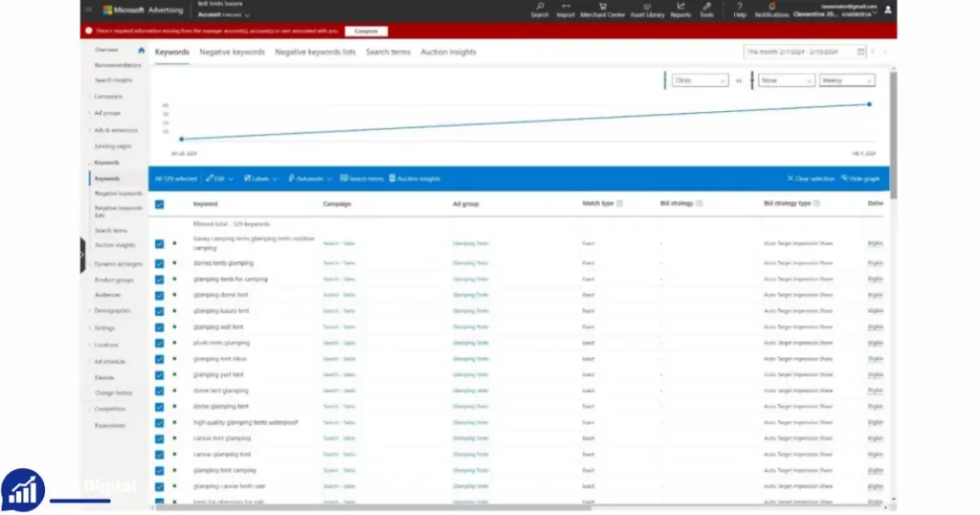Open ad group link for dome glamping tent
The image size is (980, 515).
(x=471, y=407)
